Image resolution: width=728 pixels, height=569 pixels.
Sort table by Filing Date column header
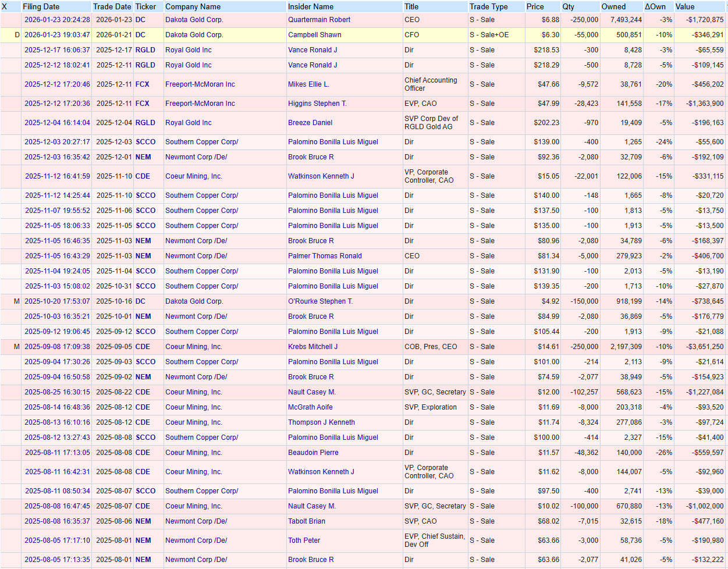point(41,7)
